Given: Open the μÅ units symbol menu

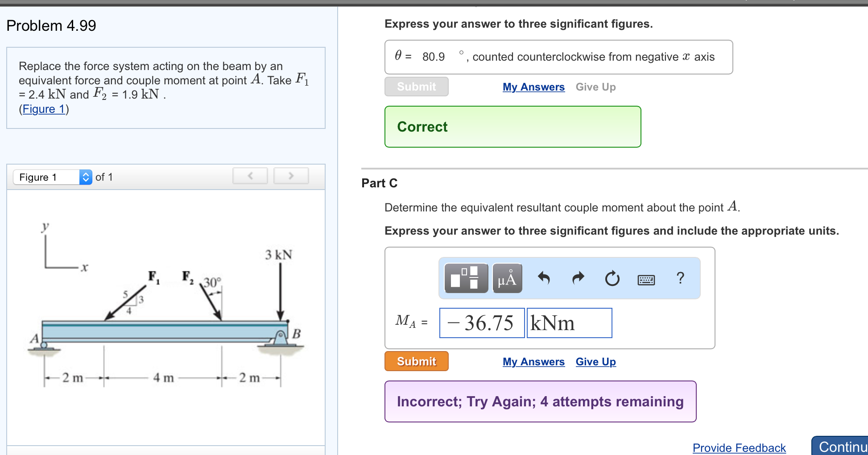Looking at the screenshot, I should point(506,278).
